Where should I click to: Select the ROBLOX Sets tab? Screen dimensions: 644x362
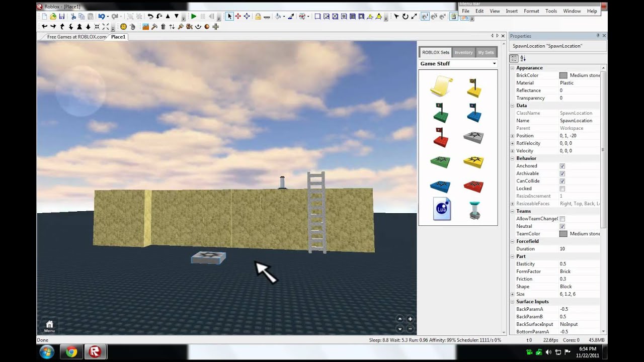tap(436, 52)
